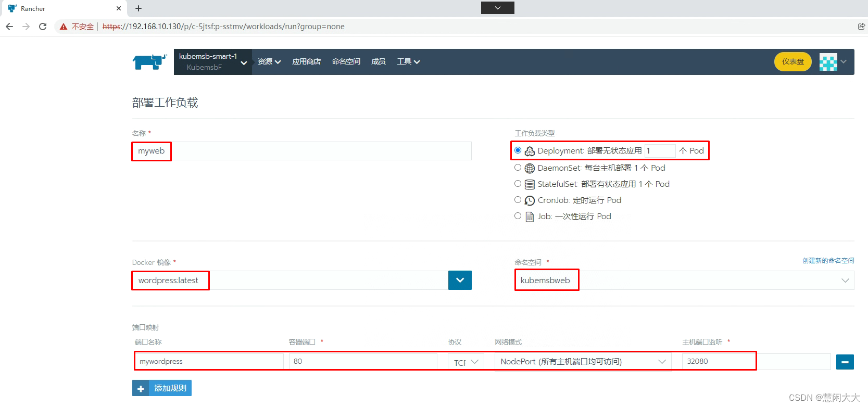Click the Deployment workload icon
Image resolution: width=868 pixels, height=407 pixels.
click(x=530, y=151)
